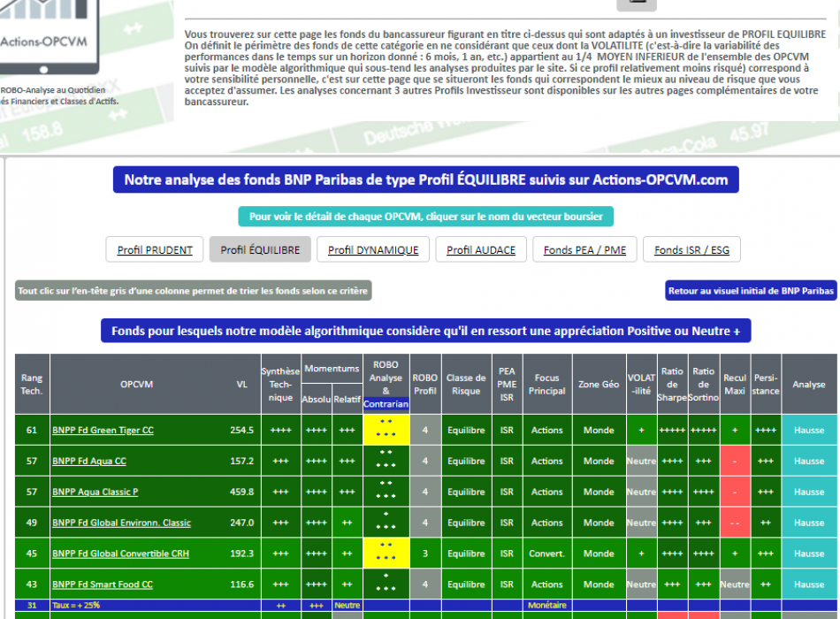Sort by Zone Géo header
Screen dimensions: 840x619
[x=599, y=384]
